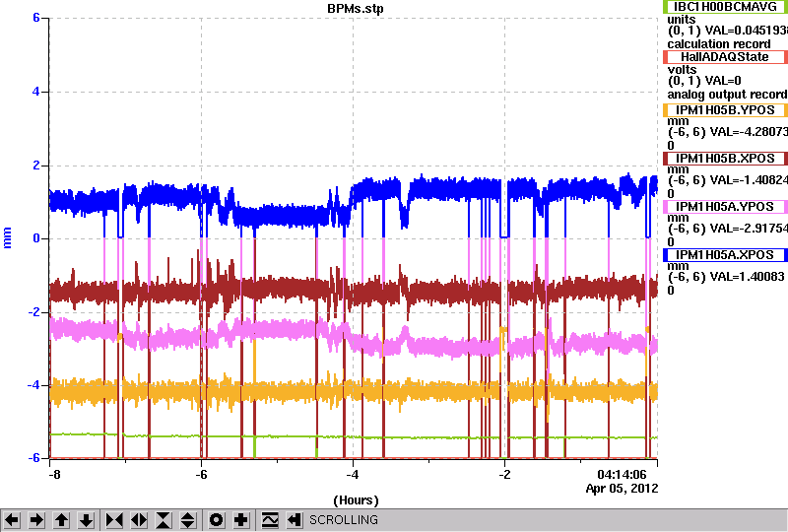Click the (Hours) x-axis label
The height and width of the screenshot is (532, 788).
(356, 500)
